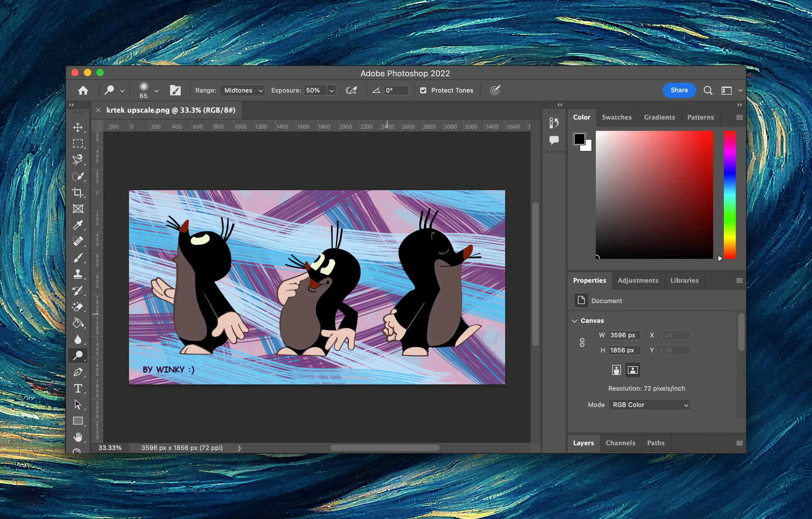
Task: Open the Comments panel icon
Action: (x=554, y=140)
